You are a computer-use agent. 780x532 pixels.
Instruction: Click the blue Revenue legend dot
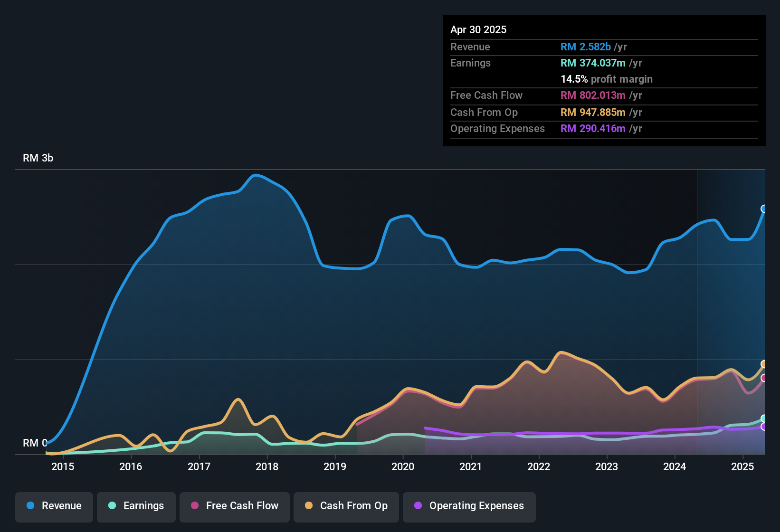click(x=30, y=506)
